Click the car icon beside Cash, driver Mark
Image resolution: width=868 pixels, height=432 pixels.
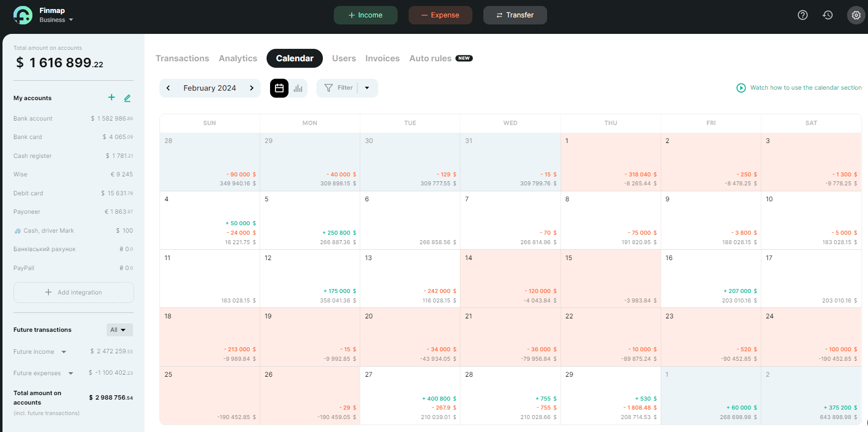[x=18, y=231]
